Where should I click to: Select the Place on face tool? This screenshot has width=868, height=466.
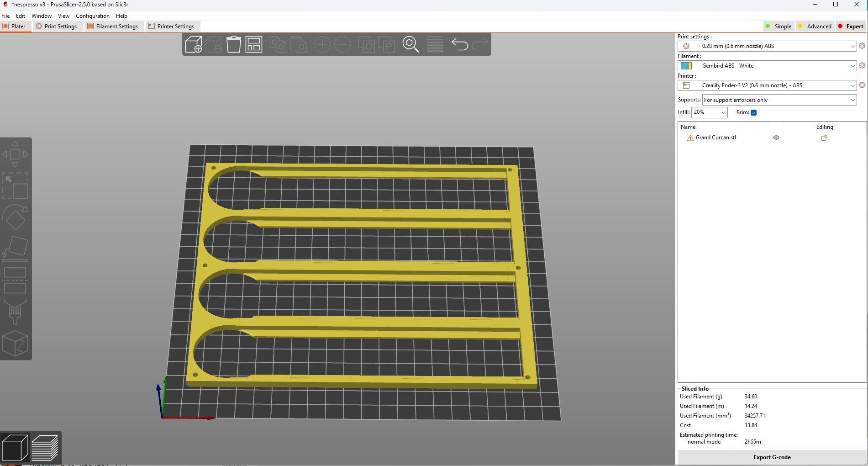point(15,249)
